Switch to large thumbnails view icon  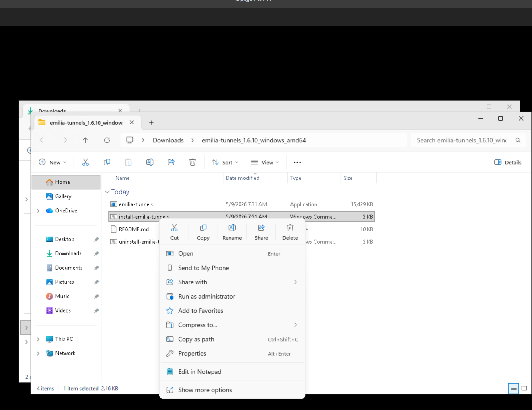[x=524, y=389]
